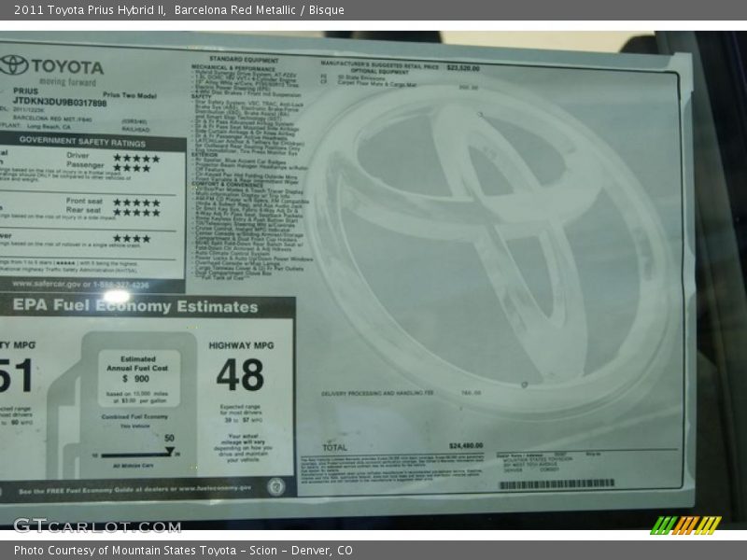Screen dimensions: 747x560
Task: Click the "Long Beach, CA" plant text
Action: [49, 127]
